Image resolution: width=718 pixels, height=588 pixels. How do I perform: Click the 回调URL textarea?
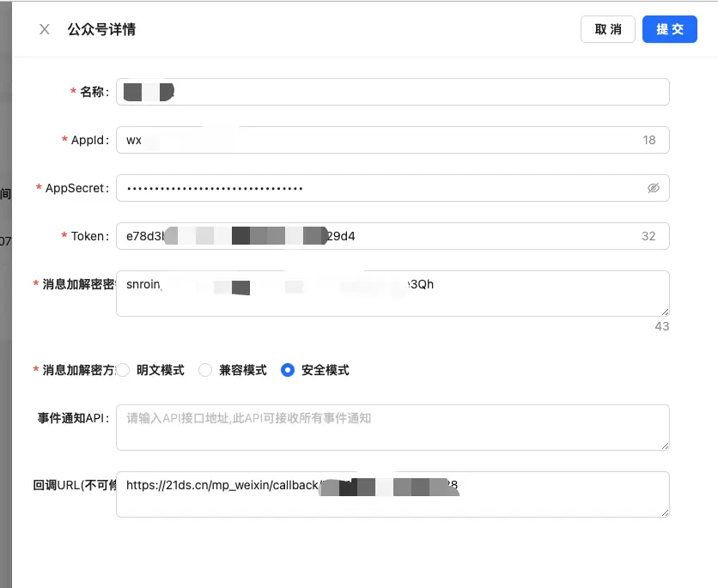pos(392,494)
